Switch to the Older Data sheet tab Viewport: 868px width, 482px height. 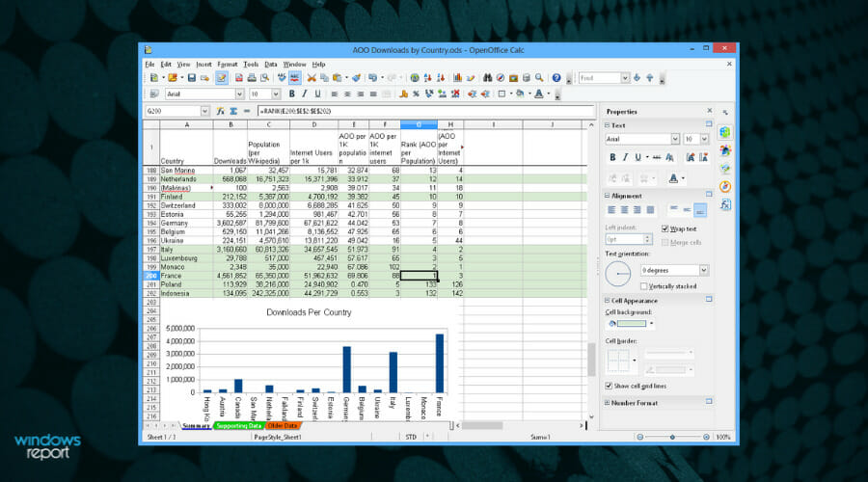coord(283,425)
